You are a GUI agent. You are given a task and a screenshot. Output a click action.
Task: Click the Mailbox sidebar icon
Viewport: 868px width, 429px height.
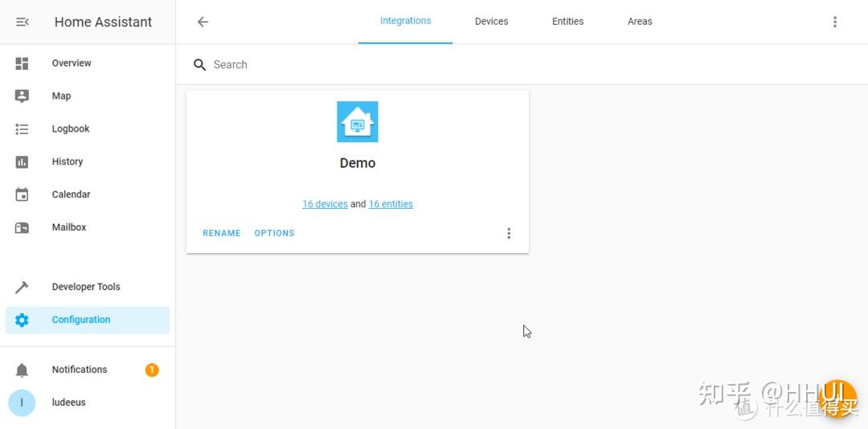pos(22,227)
